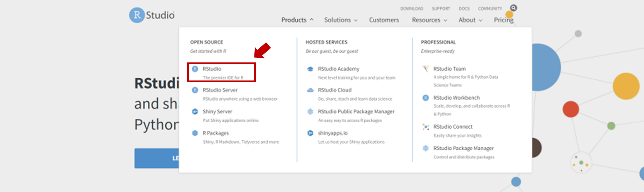Expand the Solutions dropdown chevron
Viewport: 644px width, 192px height.
coord(356,20)
